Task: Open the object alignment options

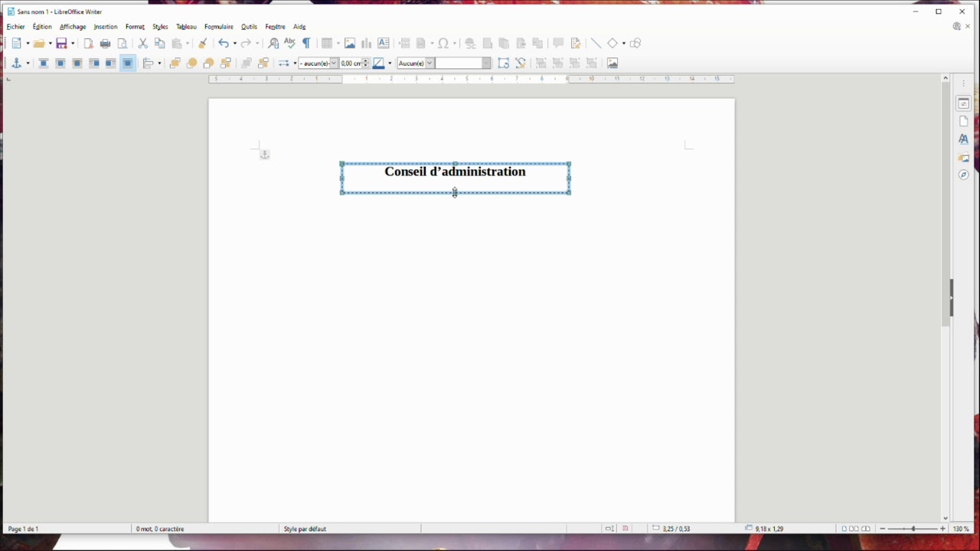Action: pos(149,64)
